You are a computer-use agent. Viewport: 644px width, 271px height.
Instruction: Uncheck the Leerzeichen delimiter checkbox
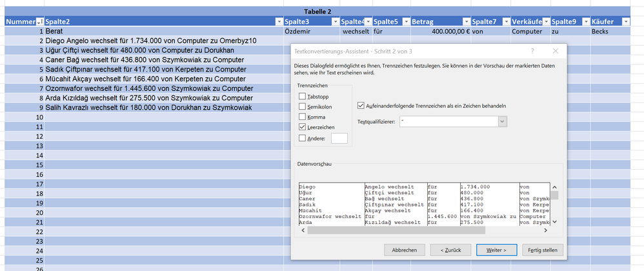(x=302, y=127)
